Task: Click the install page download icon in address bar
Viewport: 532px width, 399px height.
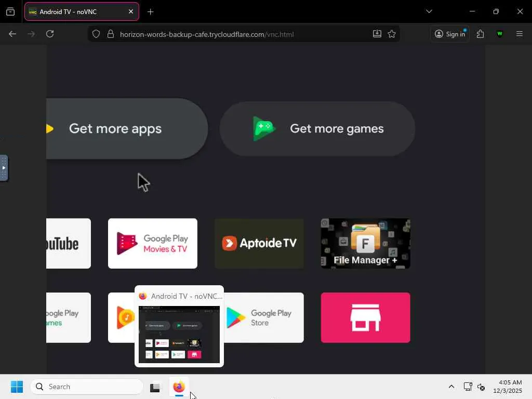Action: (x=377, y=34)
